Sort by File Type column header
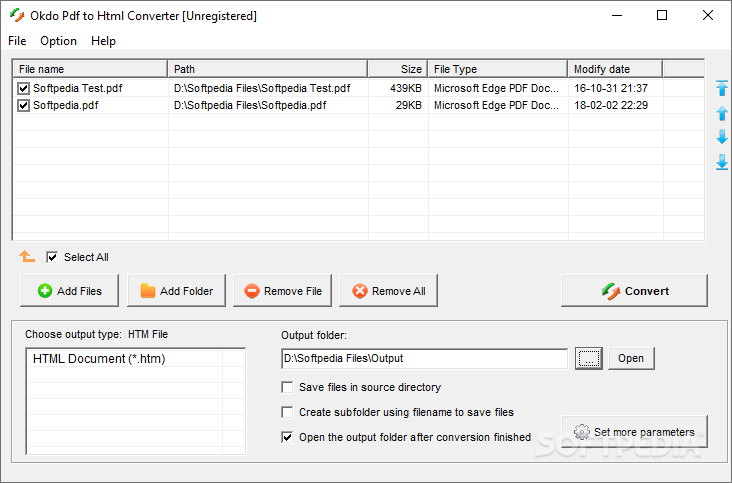The image size is (732, 483). 498,69
